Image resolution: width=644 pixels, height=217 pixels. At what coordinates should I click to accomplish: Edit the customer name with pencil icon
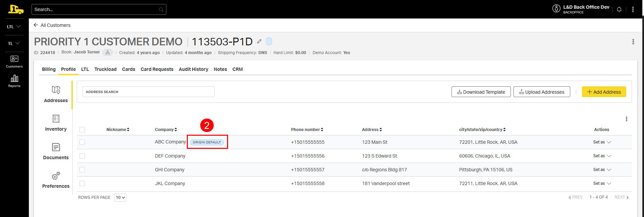click(x=259, y=41)
